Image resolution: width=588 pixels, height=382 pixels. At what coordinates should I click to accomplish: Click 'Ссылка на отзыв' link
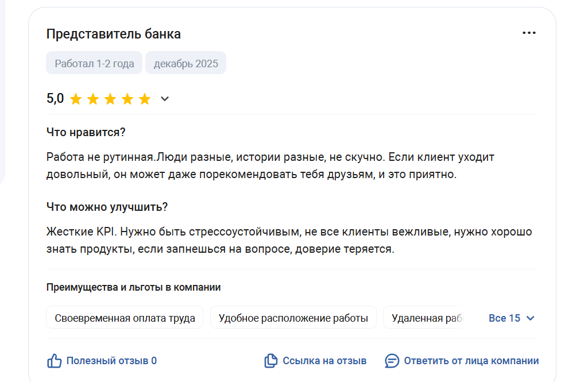(x=324, y=361)
